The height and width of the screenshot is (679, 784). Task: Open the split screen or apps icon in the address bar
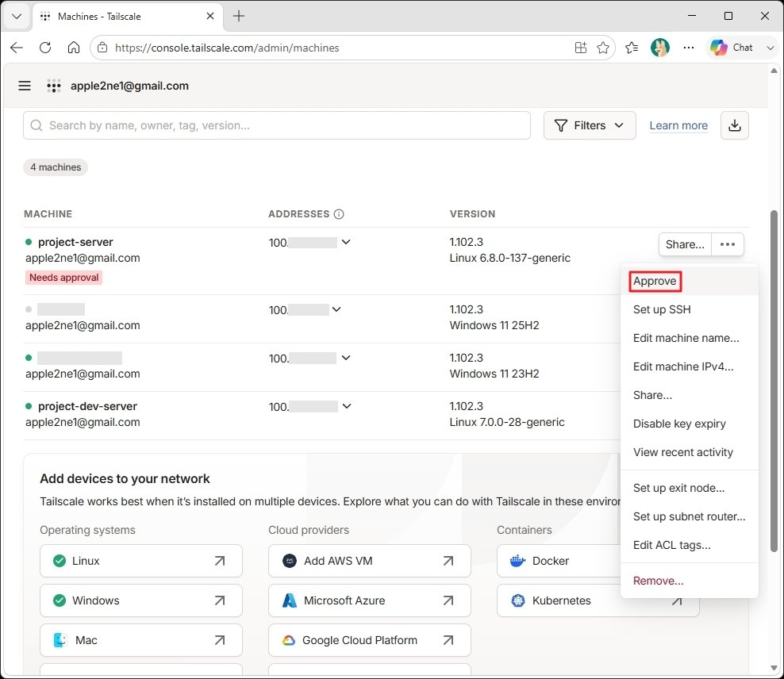pos(581,48)
